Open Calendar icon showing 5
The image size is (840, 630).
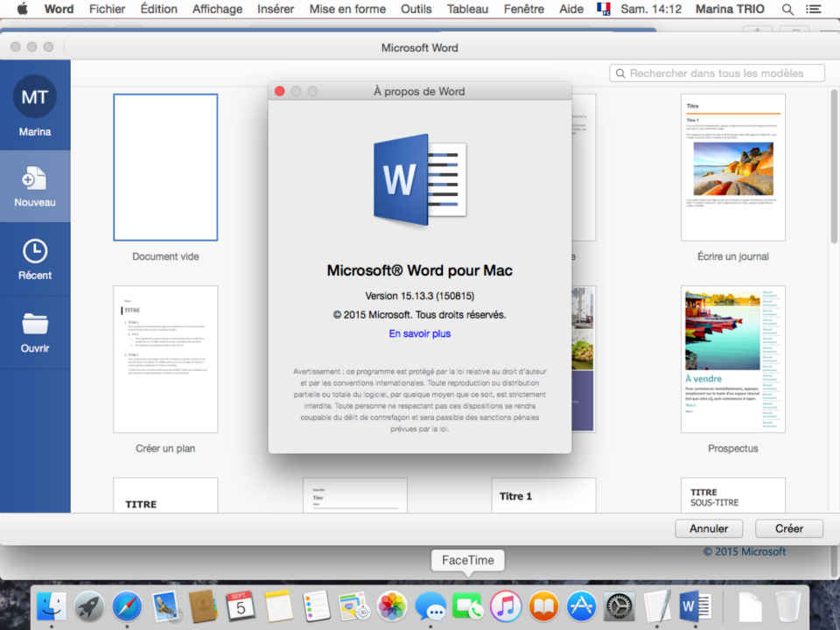241,606
